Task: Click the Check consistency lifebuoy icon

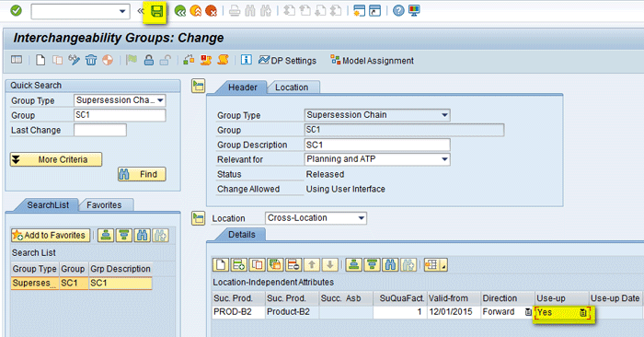Action: 108,61
